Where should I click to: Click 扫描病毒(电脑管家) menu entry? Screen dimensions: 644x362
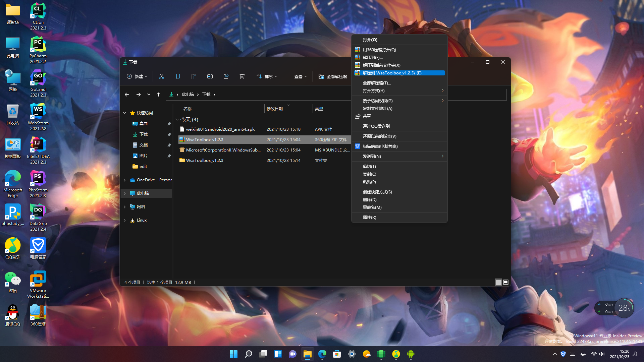(x=380, y=146)
